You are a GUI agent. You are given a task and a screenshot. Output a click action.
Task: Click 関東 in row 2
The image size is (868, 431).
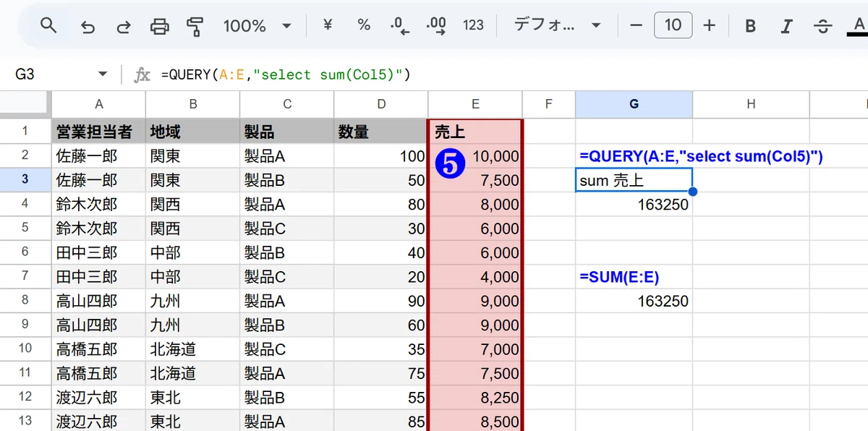pyautogui.click(x=192, y=156)
